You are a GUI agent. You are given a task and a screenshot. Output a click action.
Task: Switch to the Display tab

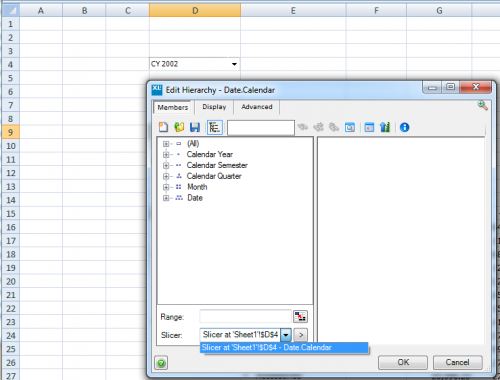click(x=214, y=107)
